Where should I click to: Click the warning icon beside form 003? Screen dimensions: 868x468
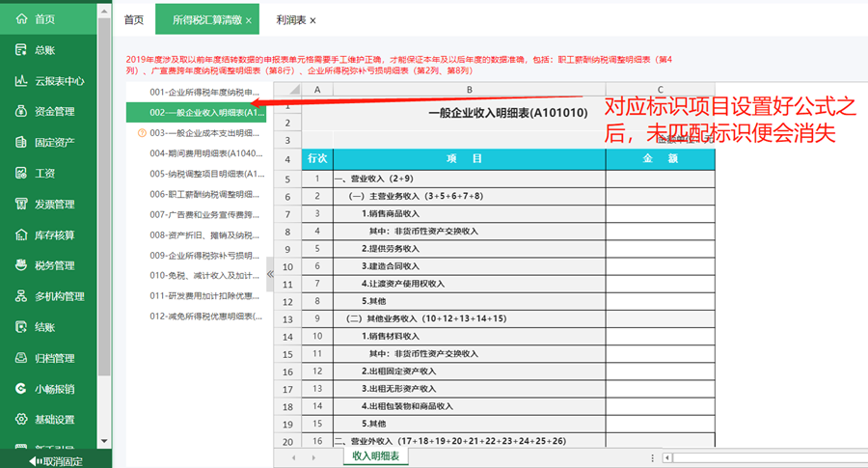pos(142,133)
